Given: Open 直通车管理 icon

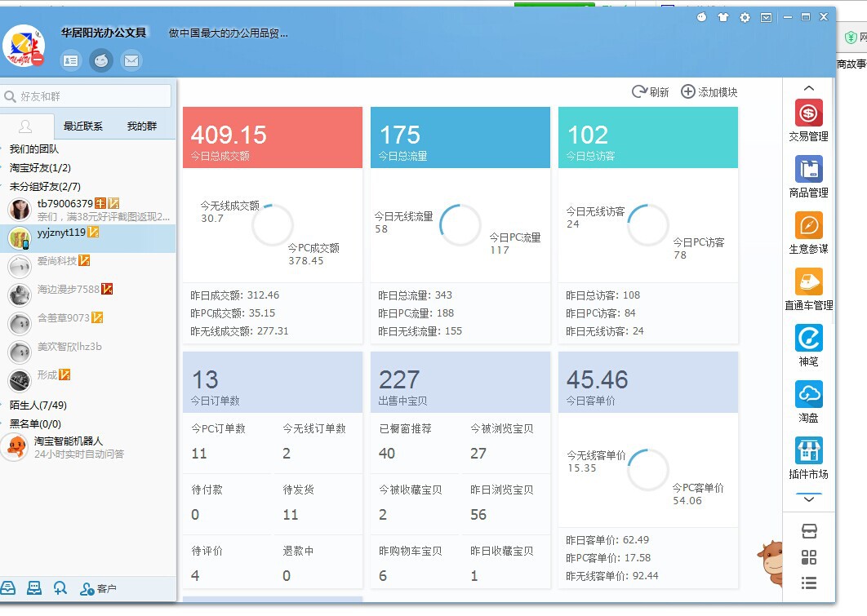Looking at the screenshot, I should click(x=808, y=282).
